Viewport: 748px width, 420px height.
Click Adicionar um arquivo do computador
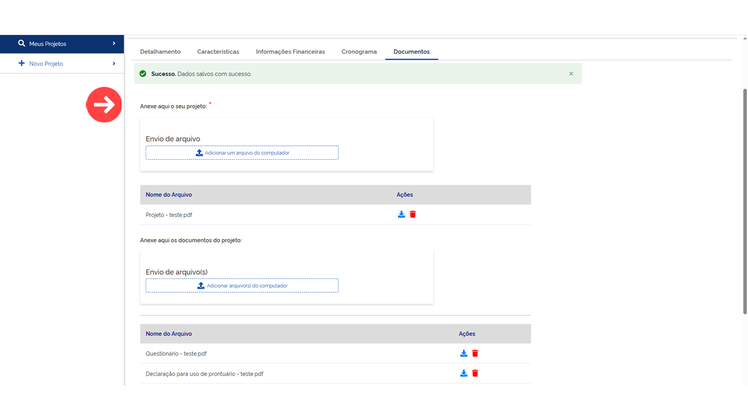point(242,153)
